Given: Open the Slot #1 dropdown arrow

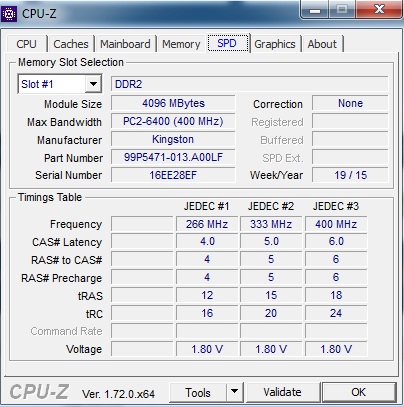Looking at the screenshot, I should 93,84.
